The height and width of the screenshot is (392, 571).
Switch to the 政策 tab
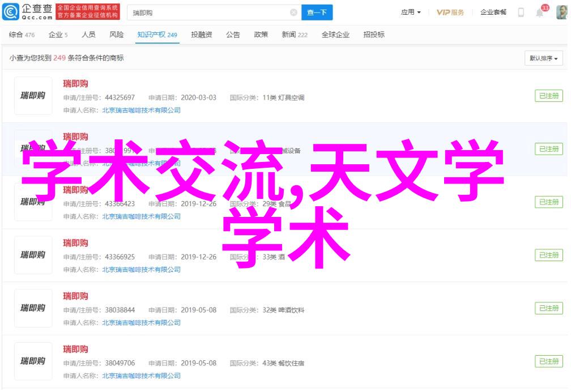(x=261, y=35)
